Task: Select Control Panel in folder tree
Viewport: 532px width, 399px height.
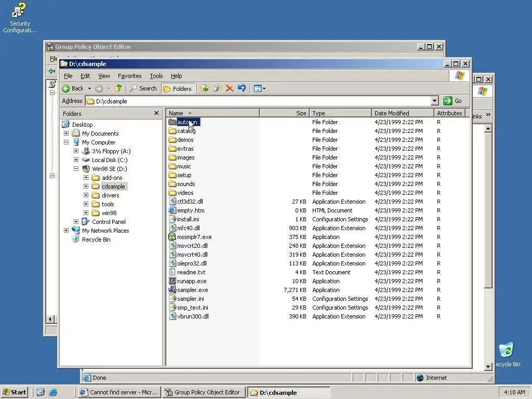Action: 109,222
